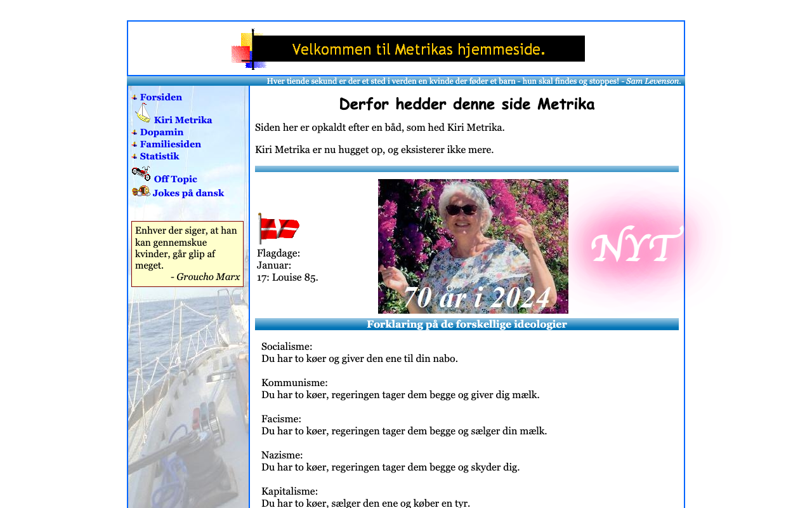Screen dimensions: 812x508
Task: Click the 'Kommunisme:' label
Action: click(x=294, y=383)
